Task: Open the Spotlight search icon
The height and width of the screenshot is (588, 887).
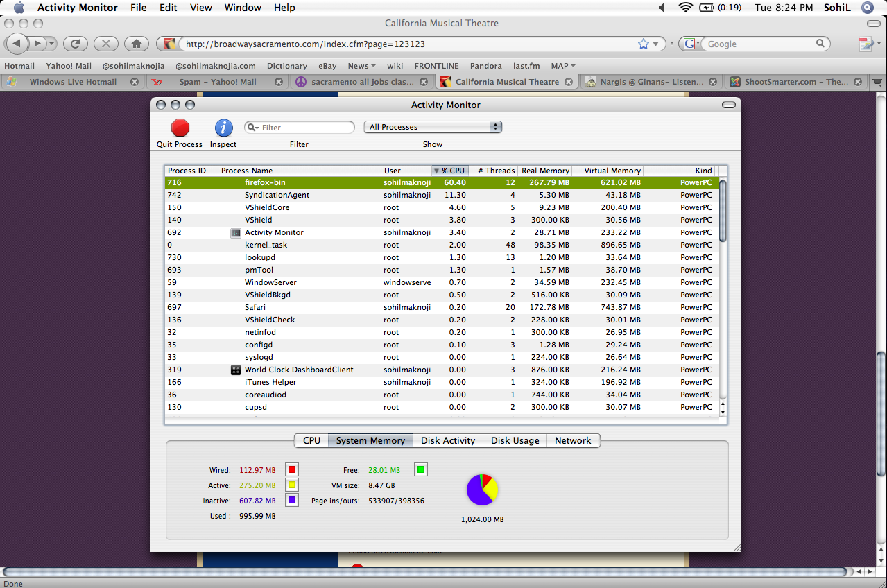Action: [867, 8]
